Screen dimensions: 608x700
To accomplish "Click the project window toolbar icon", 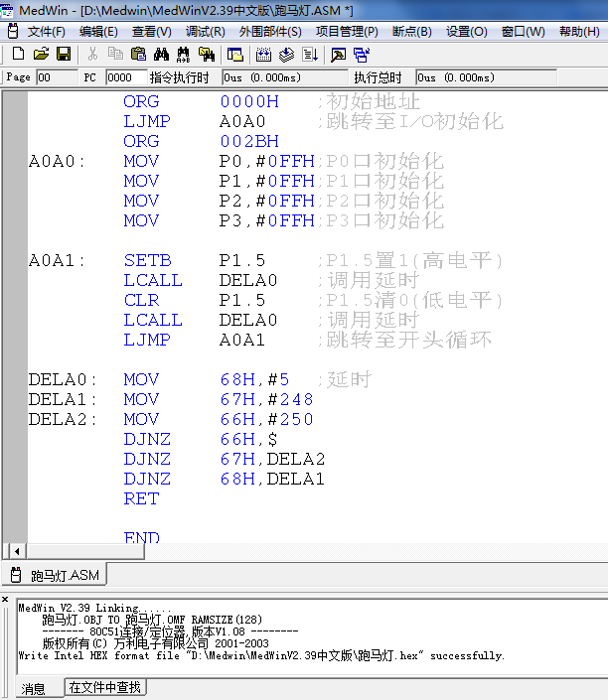I will [235, 55].
